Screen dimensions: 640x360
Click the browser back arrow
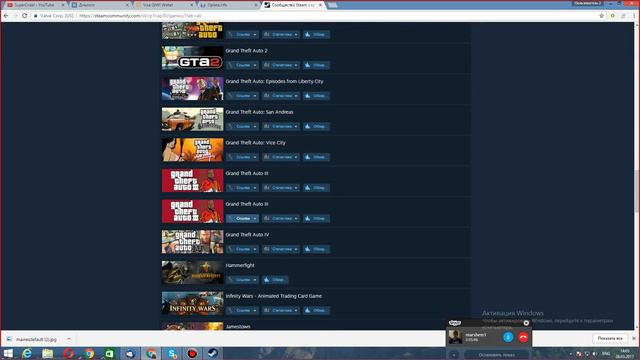click(x=6, y=16)
